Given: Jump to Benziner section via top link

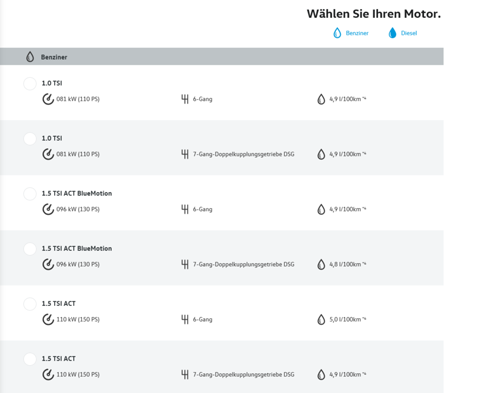Looking at the screenshot, I should [357, 33].
